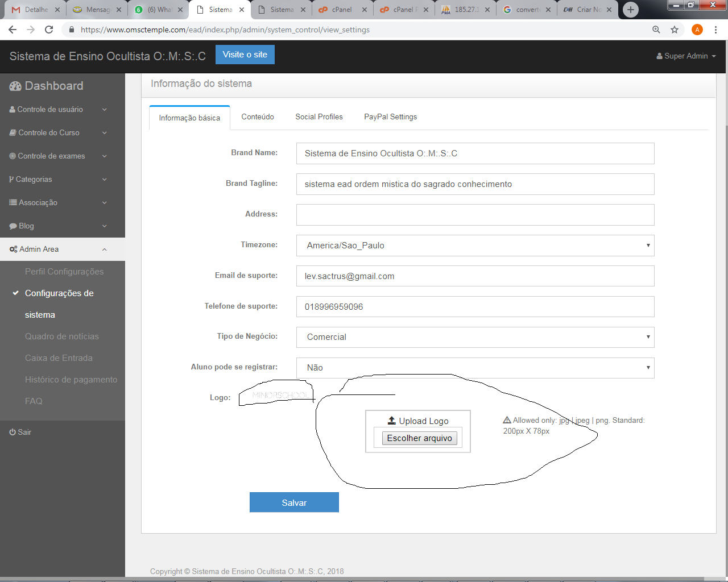This screenshot has height=582, width=728.
Task: Click the Categorias branch icon
Action: pyautogui.click(x=11, y=179)
